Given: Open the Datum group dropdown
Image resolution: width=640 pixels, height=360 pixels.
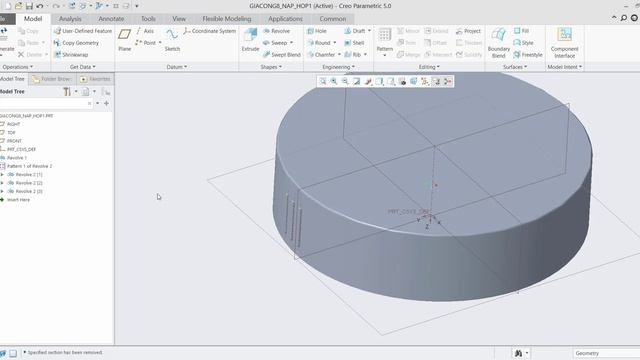Looking at the screenshot, I should [x=177, y=67].
